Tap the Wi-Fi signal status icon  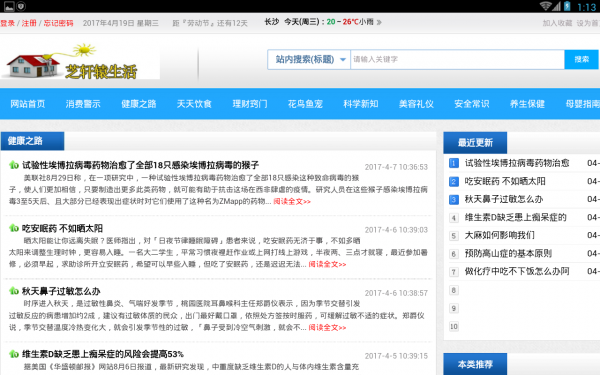546,6
